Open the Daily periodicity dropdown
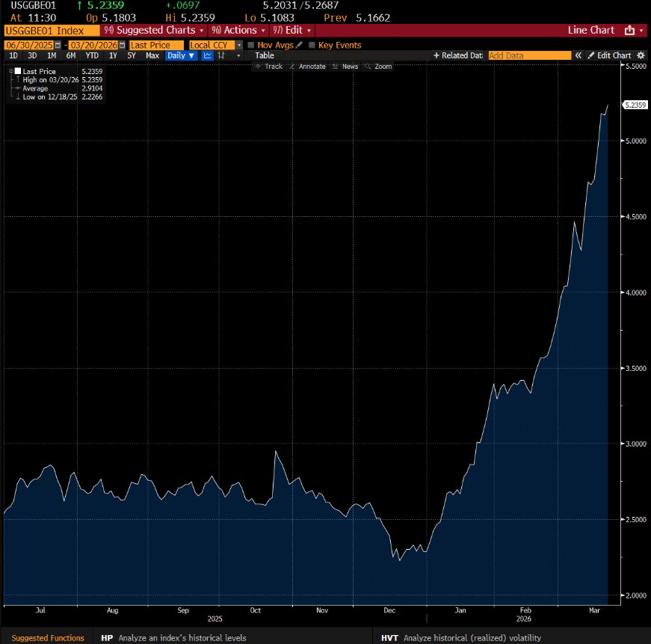This screenshot has height=644, width=651. [x=180, y=55]
